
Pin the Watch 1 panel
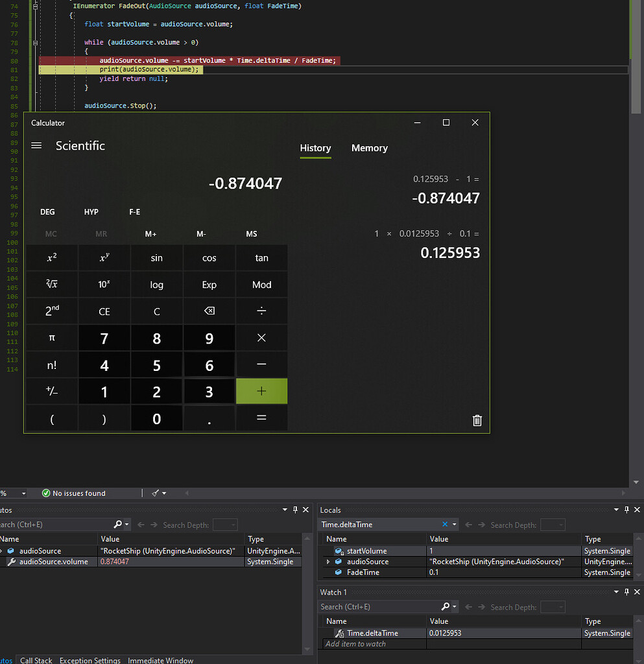pyautogui.click(x=626, y=592)
